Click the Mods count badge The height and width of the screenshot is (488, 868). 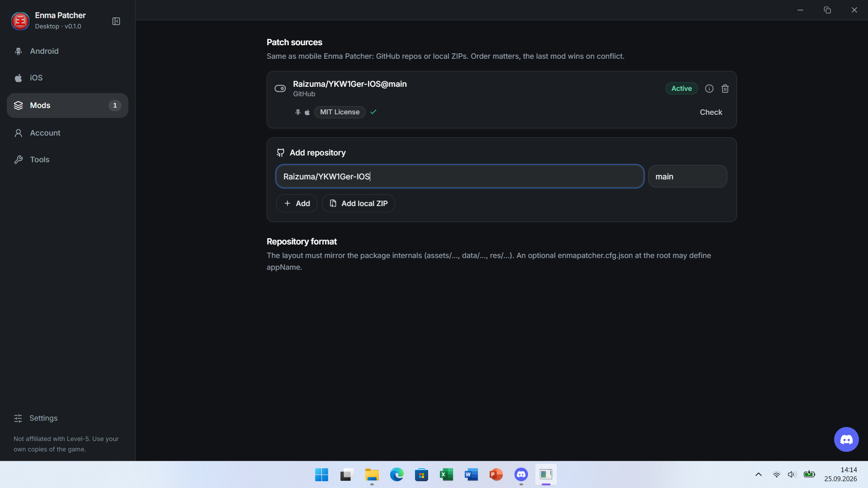pos(115,105)
